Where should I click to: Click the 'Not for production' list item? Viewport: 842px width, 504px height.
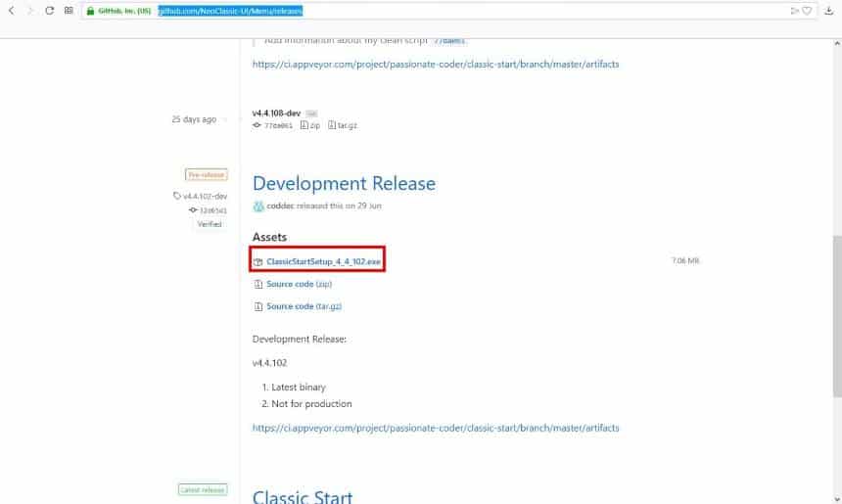[311, 404]
